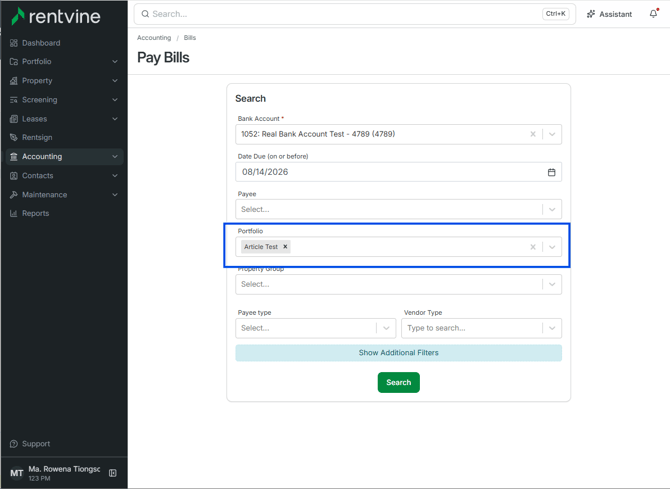The image size is (670, 489).
Task: Click the Portfolio folder icon in sidebar
Action: click(14, 62)
